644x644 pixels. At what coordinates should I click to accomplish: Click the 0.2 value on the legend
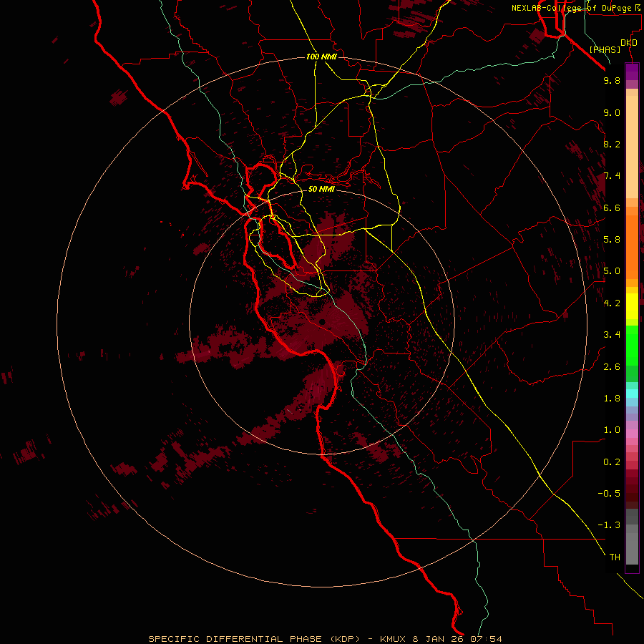[x=612, y=462]
